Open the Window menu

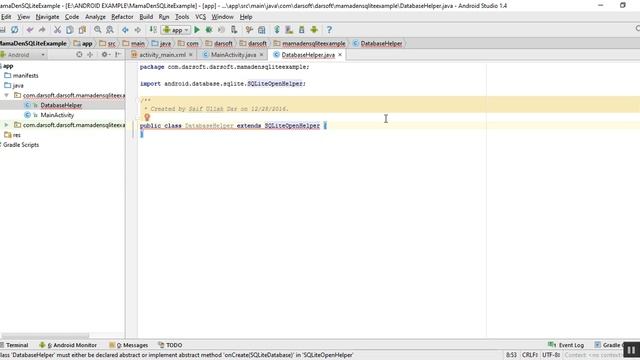[x=222, y=17]
